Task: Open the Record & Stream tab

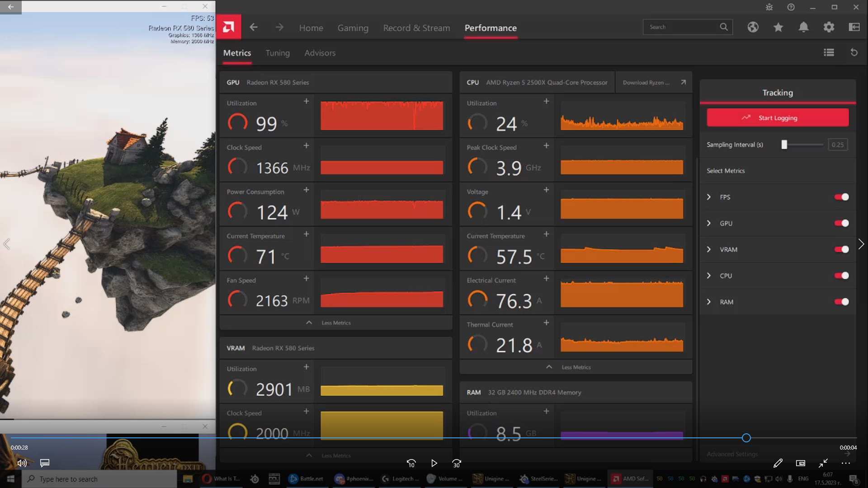Action: 416,28
